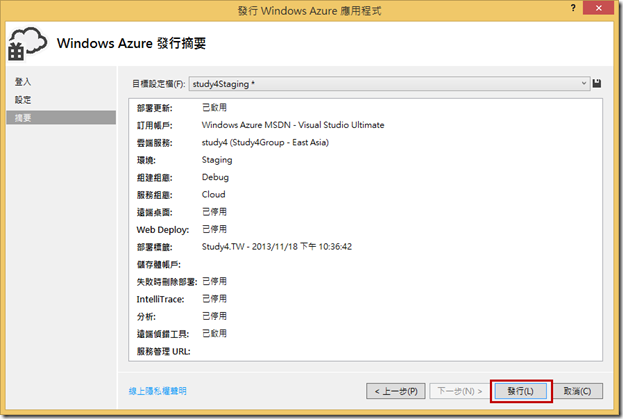Click the 'Windows Azure MSDN - Visual Studio Ultimate' value
Screen dimensions: 623x419
pyautogui.click(x=293, y=125)
